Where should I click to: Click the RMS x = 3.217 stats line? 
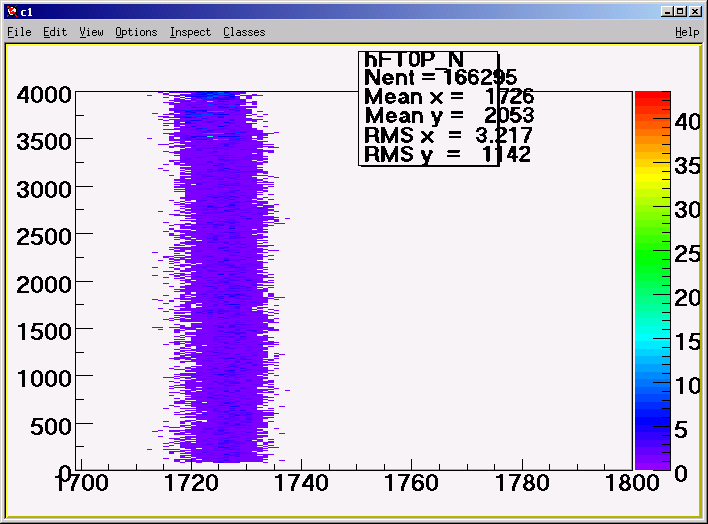[x=448, y=135]
